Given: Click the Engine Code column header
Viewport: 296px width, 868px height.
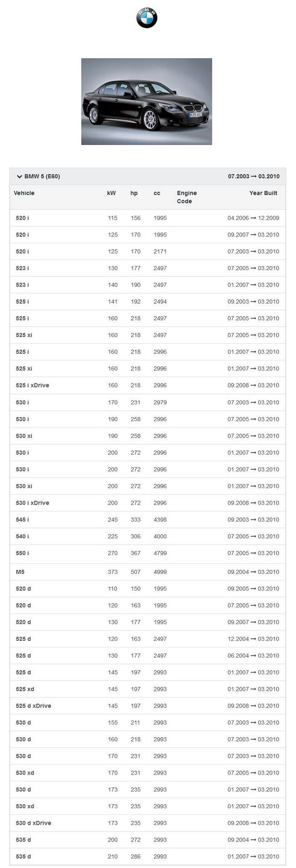Looking at the screenshot, I should 187,197.
